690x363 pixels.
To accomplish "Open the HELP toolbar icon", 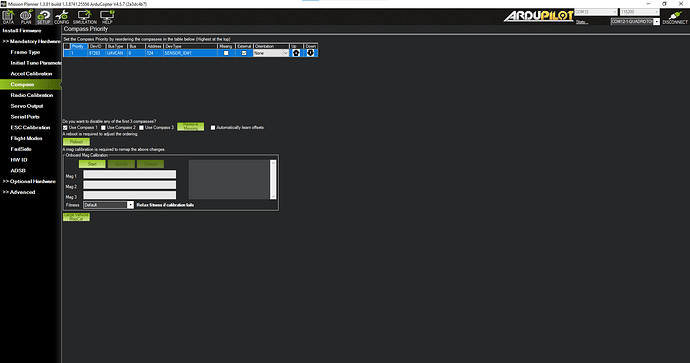I will pyautogui.click(x=107, y=17).
